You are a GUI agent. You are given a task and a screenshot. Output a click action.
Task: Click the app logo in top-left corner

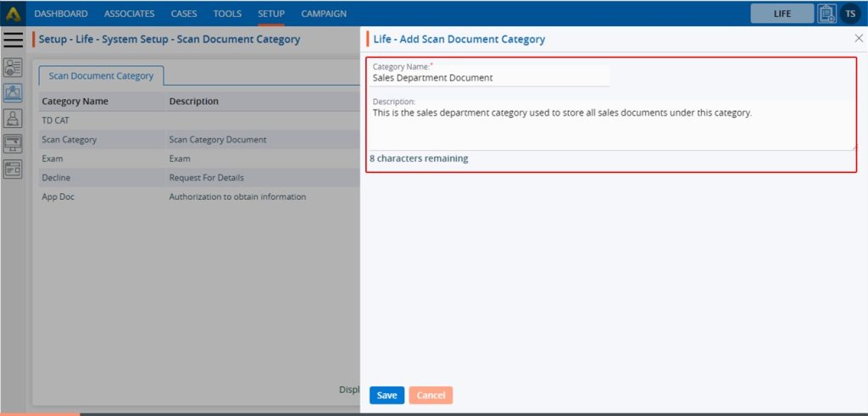(13, 14)
